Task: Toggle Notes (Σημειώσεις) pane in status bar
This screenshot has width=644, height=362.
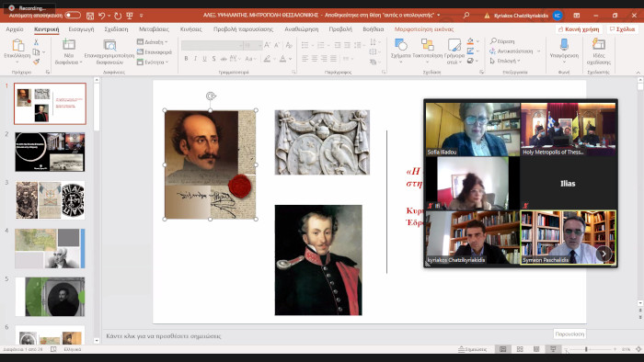Action: pos(473,349)
